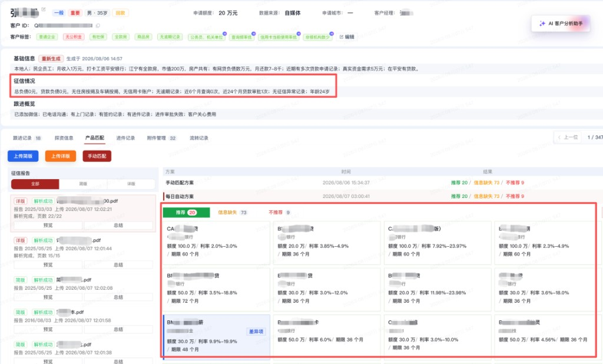Click AI badge on 信用卡当前使用率低 tag
Screen dimensions: 603x364
pyautogui.click(x=299, y=34)
